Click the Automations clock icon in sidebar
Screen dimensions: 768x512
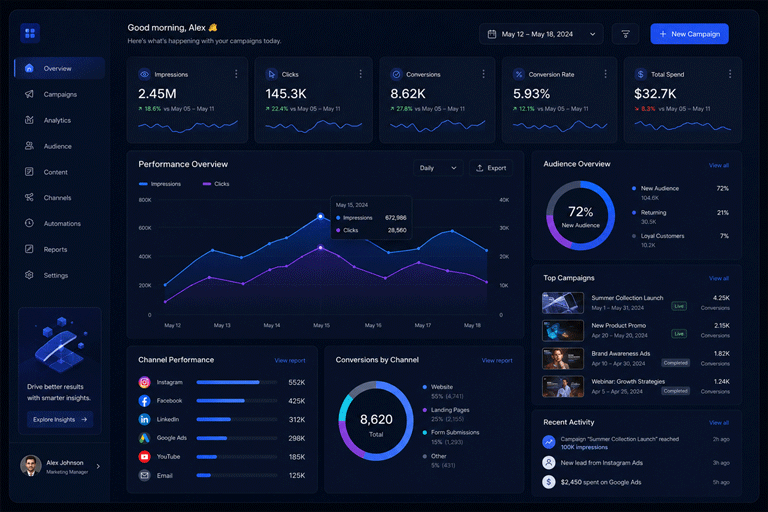pyautogui.click(x=29, y=223)
